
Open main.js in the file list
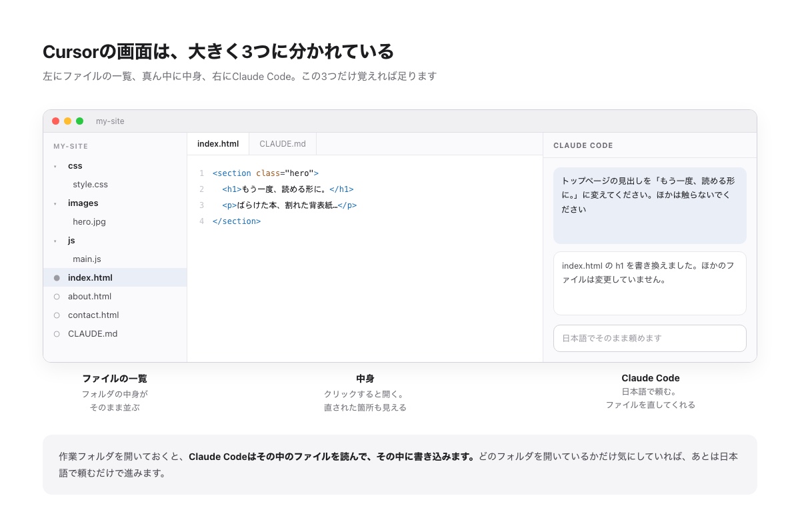pos(87,259)
